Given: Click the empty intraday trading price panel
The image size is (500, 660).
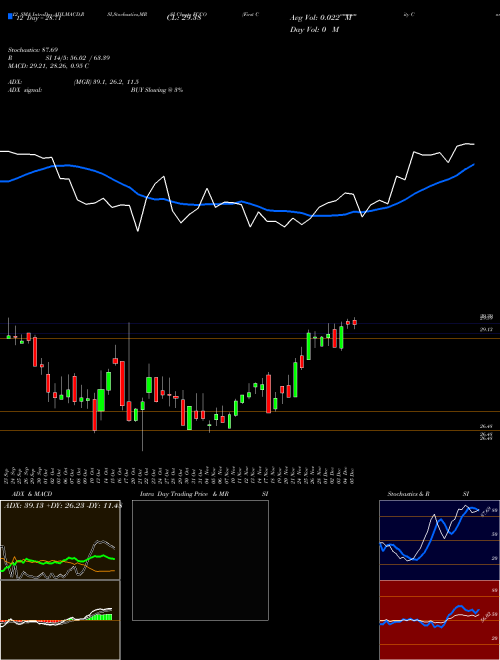Looking at the screenshot, I should coord(200,560).
